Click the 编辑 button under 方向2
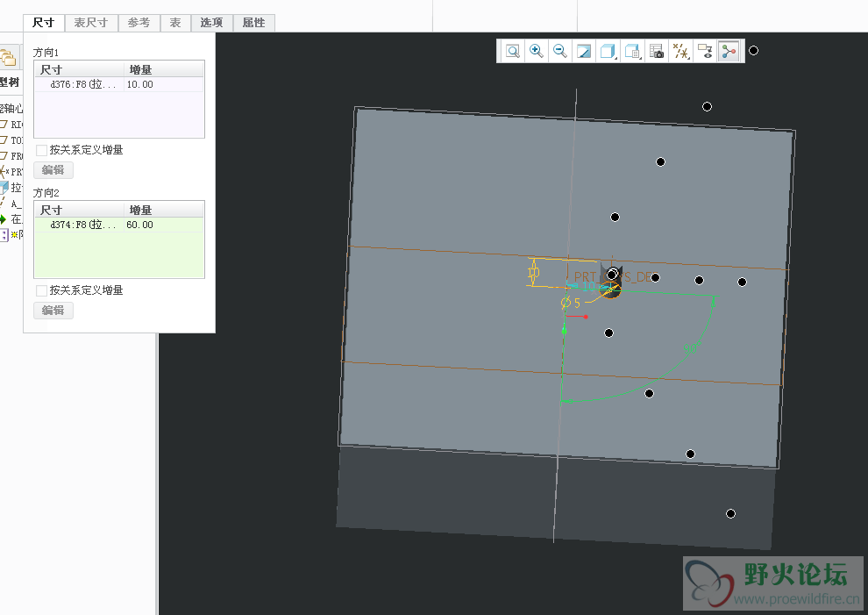Image resolution: width=868 pixels, height=615 pixels. (x=53, y=311)
